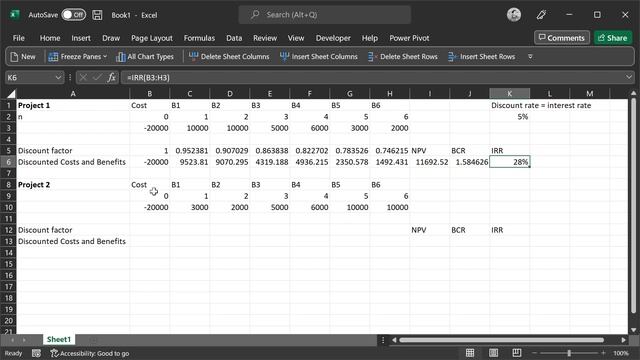The width and height of the screenshot is (640, 360).
Task: Click the macro recording status icon
Action: 36,353
